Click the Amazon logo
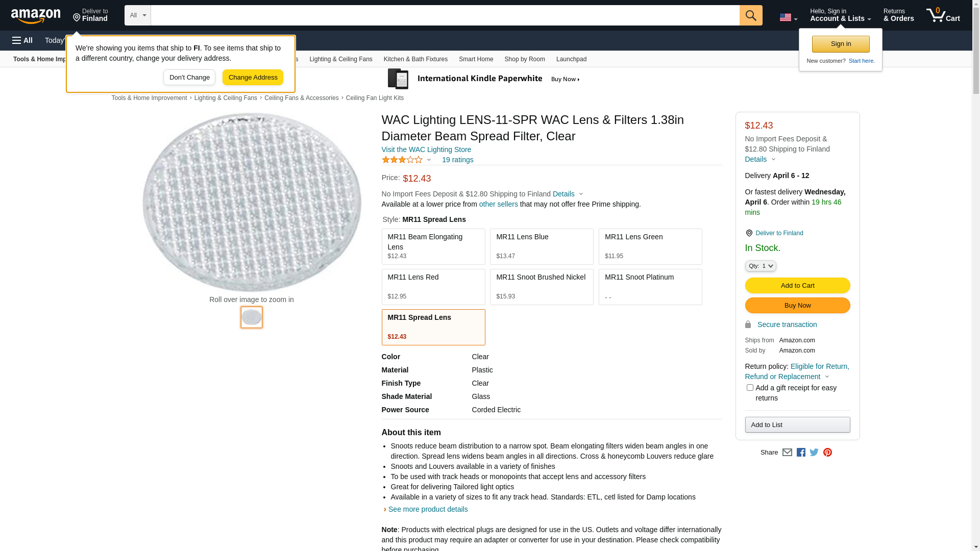The height and width of the screenshot is (551, 980). click(x=36, y=16)
